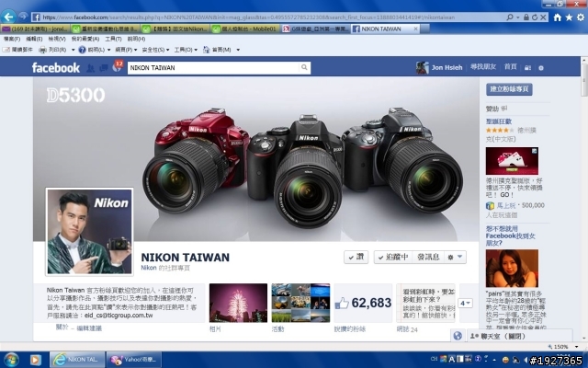
Task: Click the 編輯建議 link below the description
Action: (89, 328)
